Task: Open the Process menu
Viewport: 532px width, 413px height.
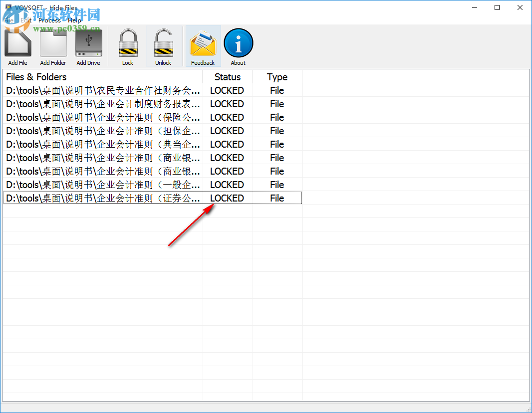Action: coord(49,20)
